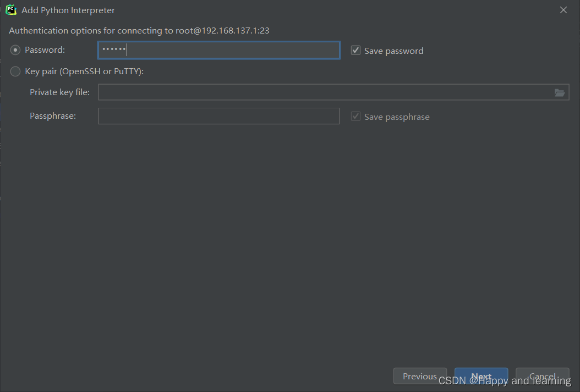Click into the Private key file field
Screen dimensions: 580x392
coord(333,92)
